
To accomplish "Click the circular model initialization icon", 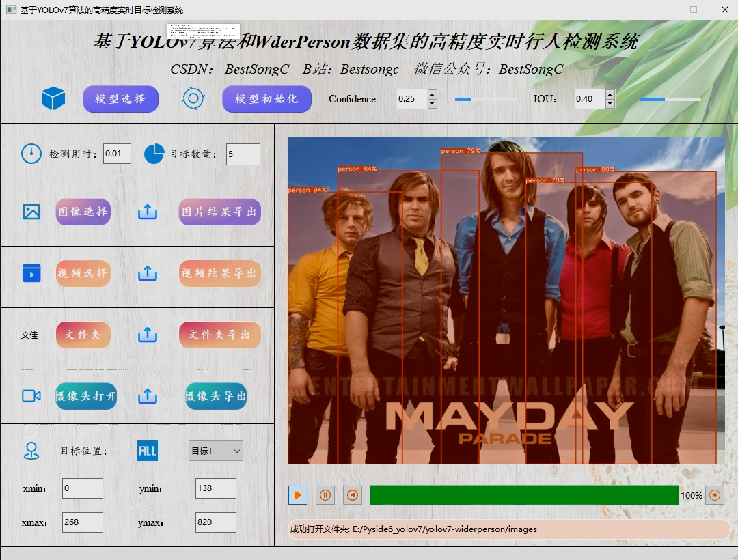I will click(x=193, y=98).
